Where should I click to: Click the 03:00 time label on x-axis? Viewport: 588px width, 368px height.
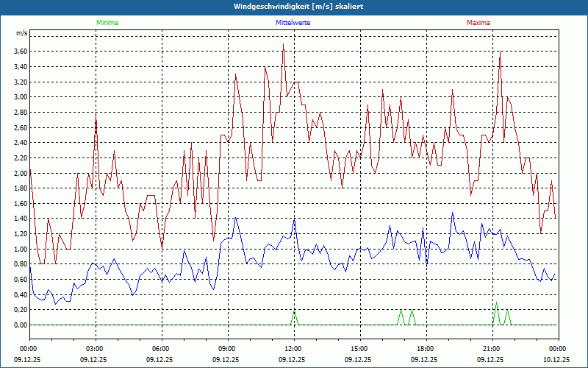(96, 349)
